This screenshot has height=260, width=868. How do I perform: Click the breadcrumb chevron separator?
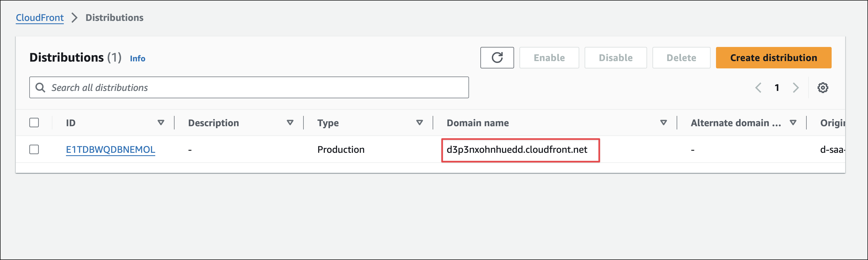pos(74,18)
